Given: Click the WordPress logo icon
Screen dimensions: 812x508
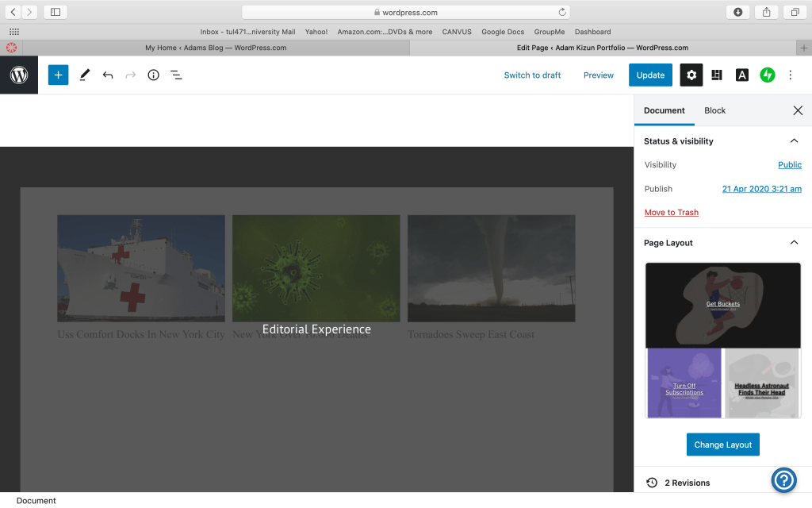Looking at the screenshot, I should pos(19,75).
